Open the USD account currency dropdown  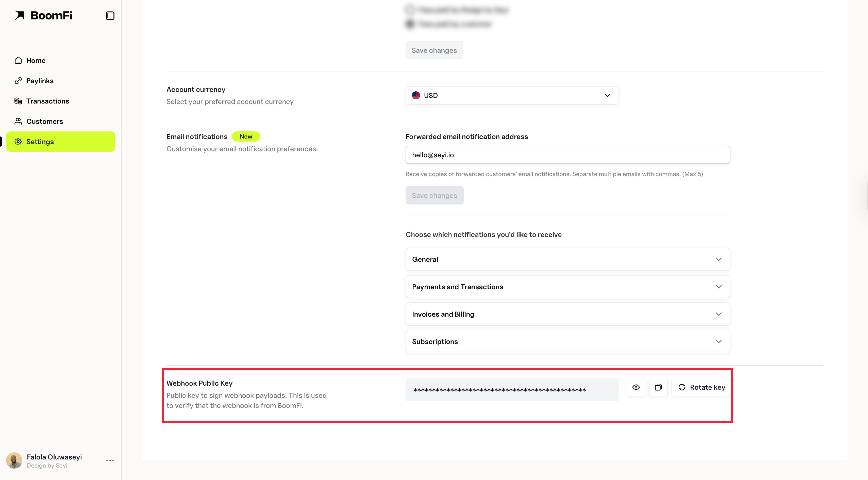click(512, 95)
